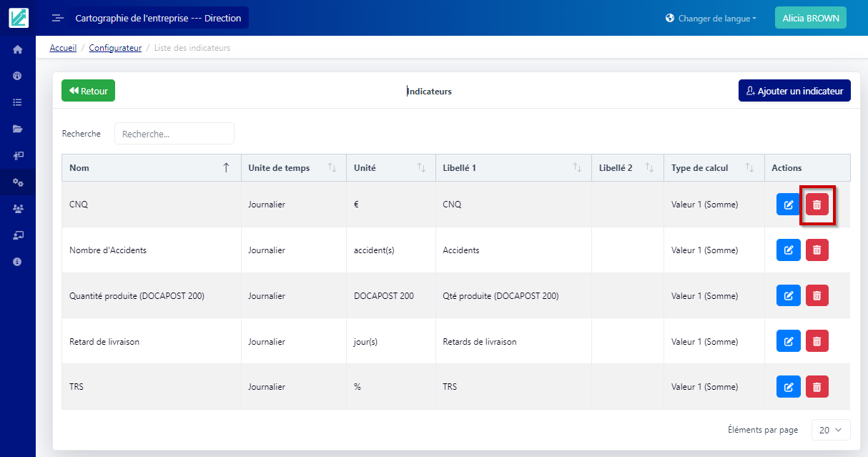Click the gears configuration icon in sidebar
This screenshot has height=457, width=868.
(18, 182)
